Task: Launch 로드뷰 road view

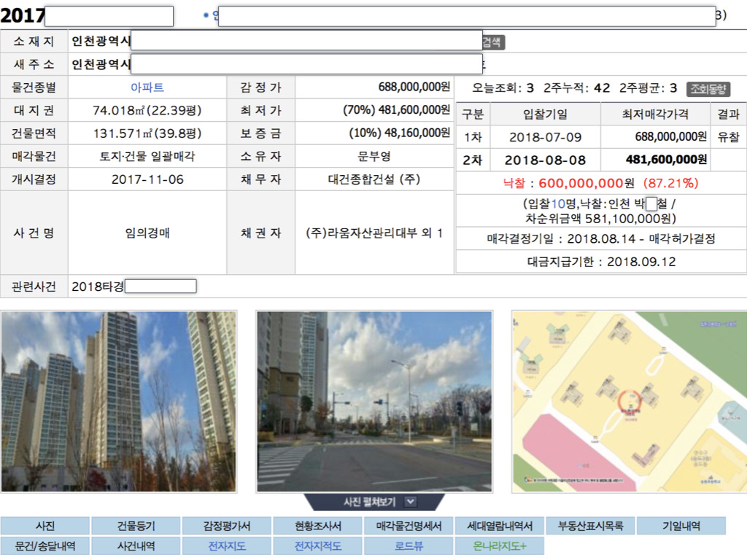Action: coord(409,545)
